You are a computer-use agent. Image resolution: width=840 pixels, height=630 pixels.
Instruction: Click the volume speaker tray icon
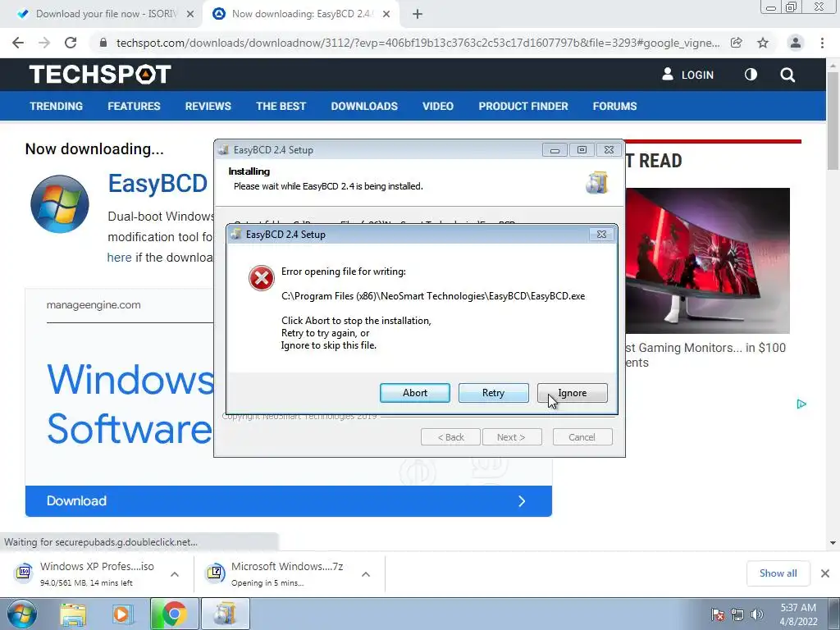pos(757,614)
